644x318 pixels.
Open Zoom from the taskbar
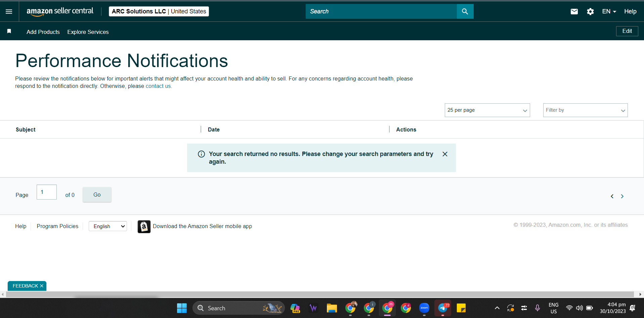point(424,308)
